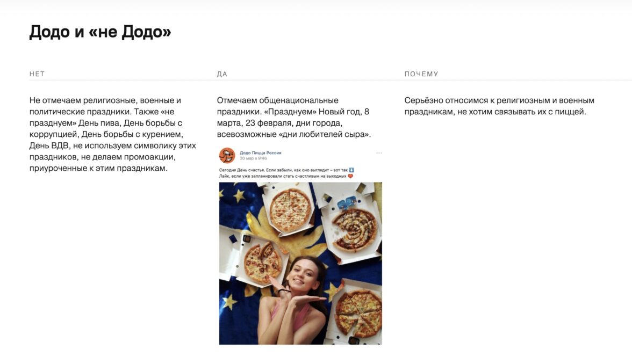Click the post timestamp 20 мар в 9:46
This screenshot has height=364, width=632.
point(253,158)
